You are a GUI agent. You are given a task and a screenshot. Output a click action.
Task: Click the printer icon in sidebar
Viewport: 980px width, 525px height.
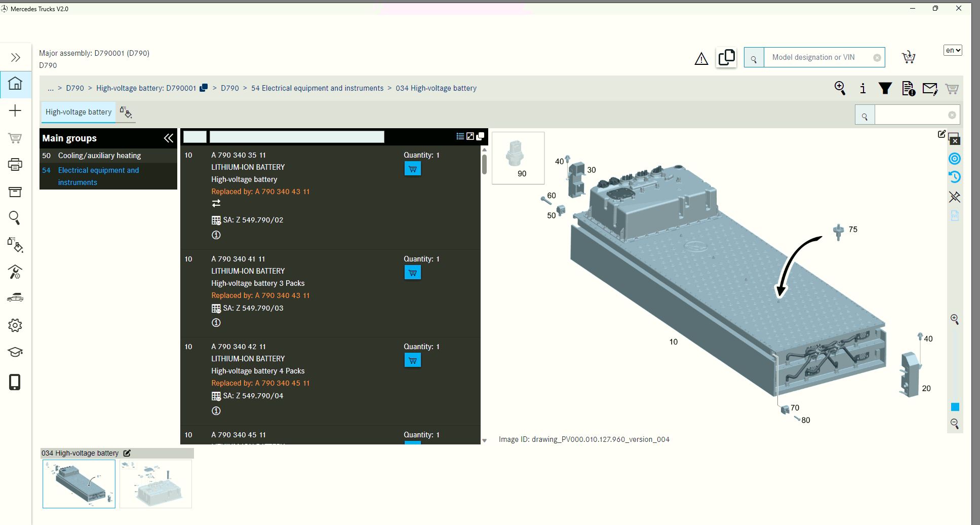point(15,165)
